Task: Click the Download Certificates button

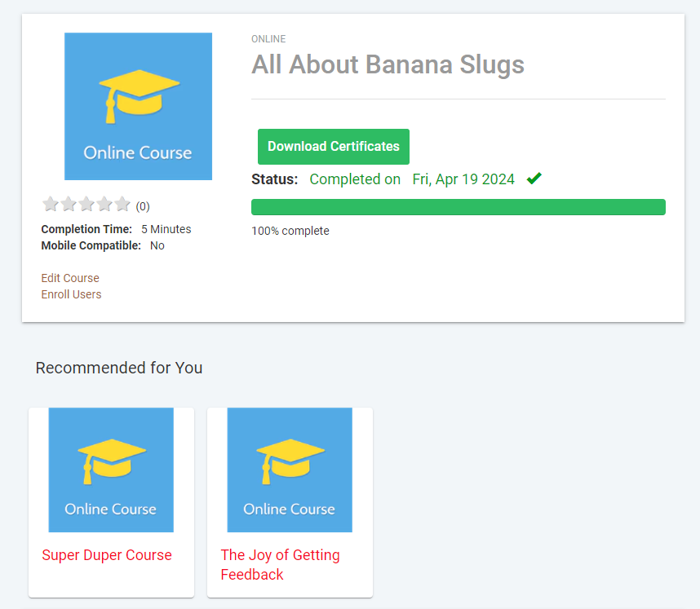Action: pyautogui.click(x=333, y=147)
